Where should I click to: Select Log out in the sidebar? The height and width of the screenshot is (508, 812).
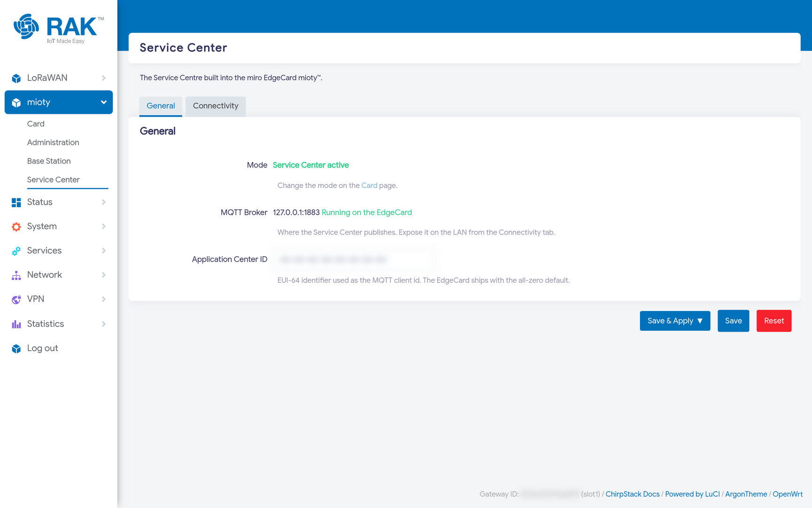tap(59, 349)
